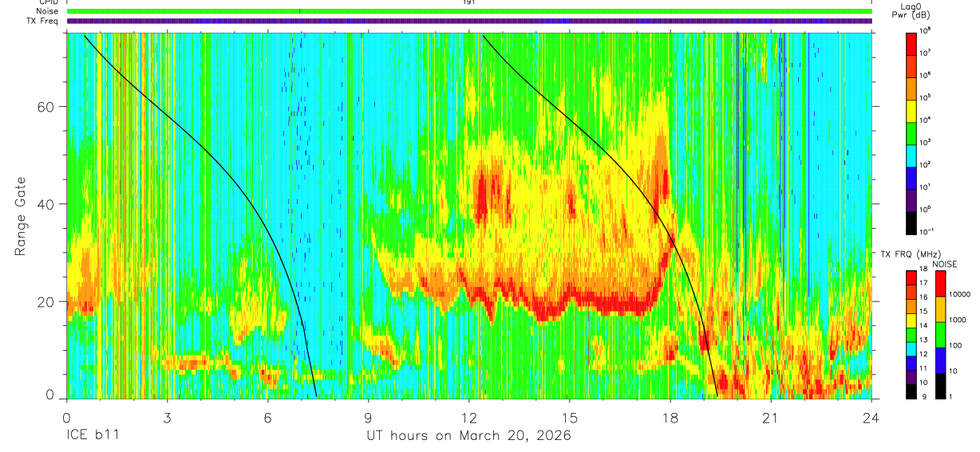Screen dimensions: 980x452
Task: Click the 3 hour tick on time axis
Action: click(x=168, y=418)
